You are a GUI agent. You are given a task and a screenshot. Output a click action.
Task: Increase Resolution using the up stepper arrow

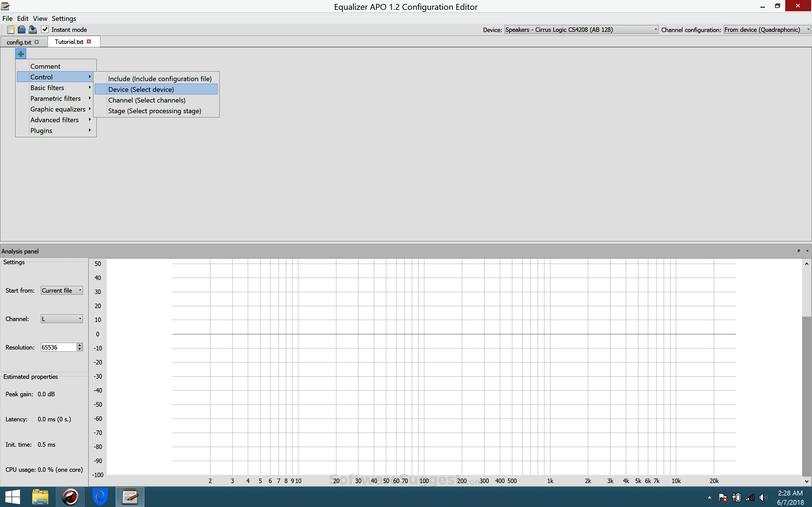point(80,345)
